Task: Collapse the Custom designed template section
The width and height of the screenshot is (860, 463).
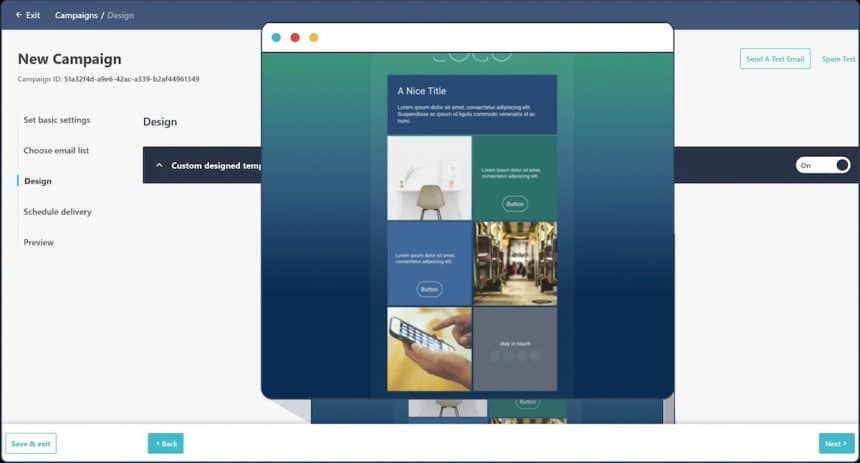Action: coord(159,165)
